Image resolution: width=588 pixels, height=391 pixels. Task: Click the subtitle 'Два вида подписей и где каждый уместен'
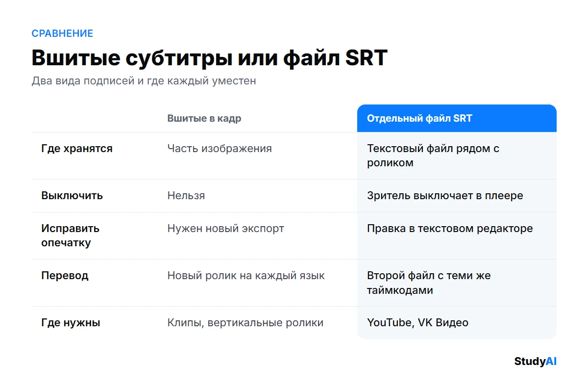[144, 80]
